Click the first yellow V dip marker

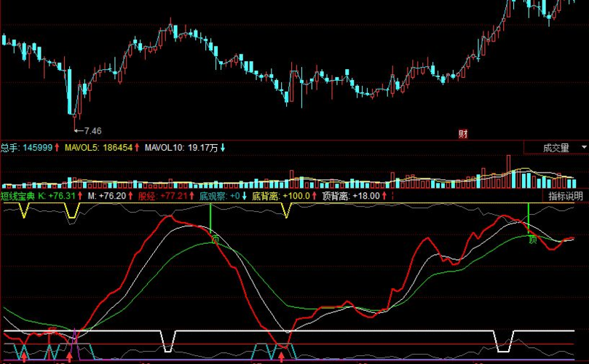point(24,210)
